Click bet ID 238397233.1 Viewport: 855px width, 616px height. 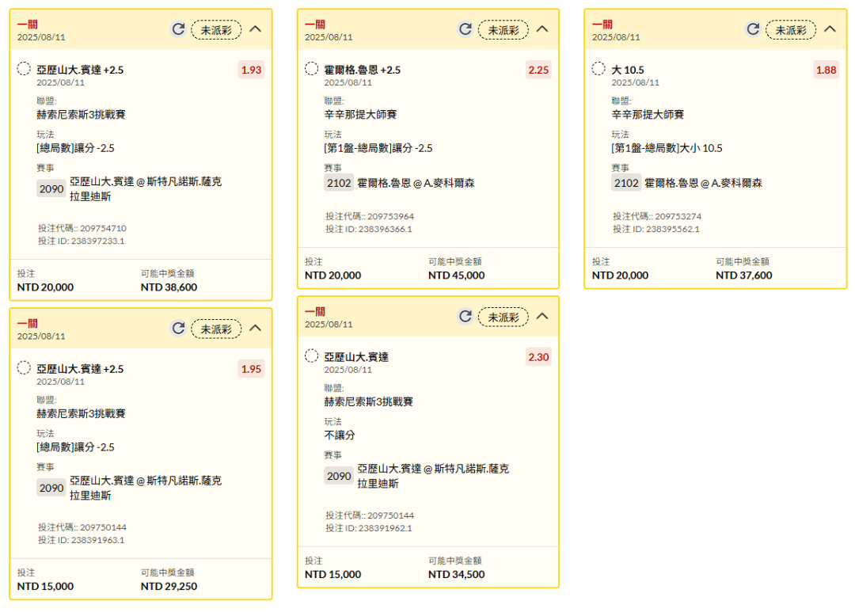point(97,241)
